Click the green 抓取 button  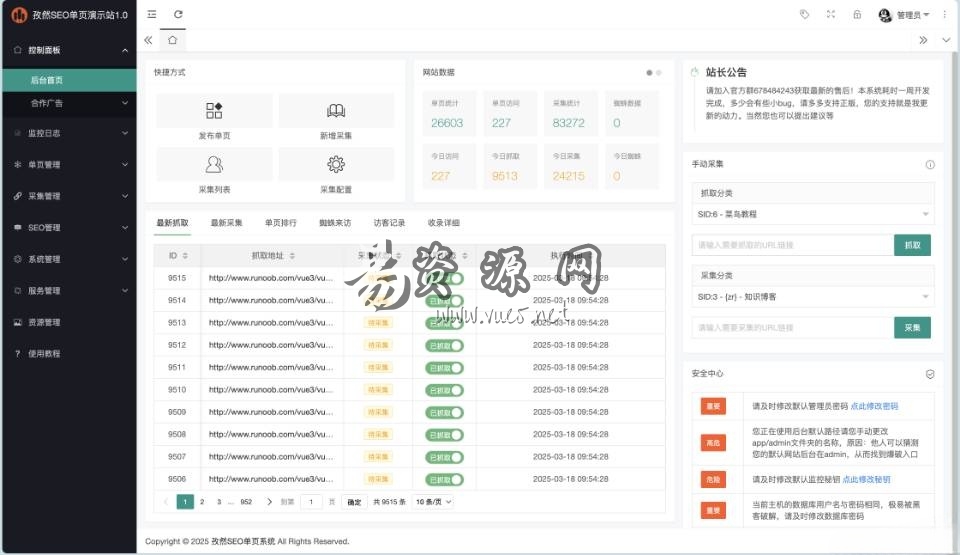912,245
